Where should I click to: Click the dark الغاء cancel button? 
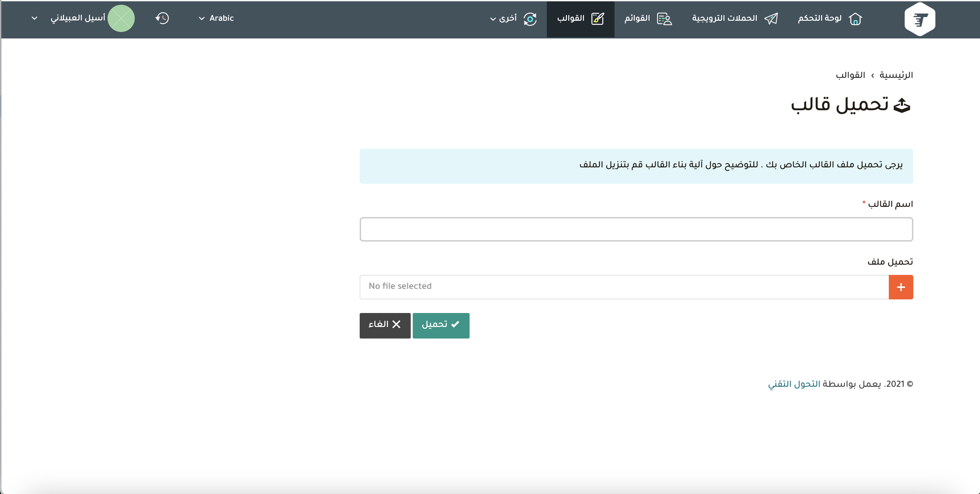(x=385, y=325)
